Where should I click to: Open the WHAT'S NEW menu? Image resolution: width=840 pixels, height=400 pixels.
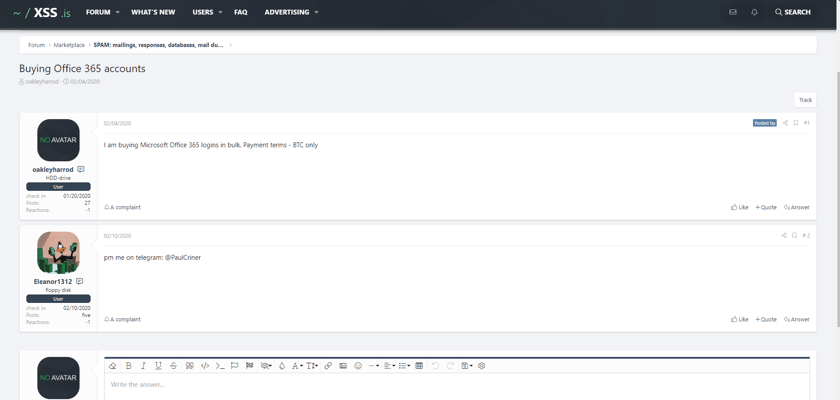153,12
